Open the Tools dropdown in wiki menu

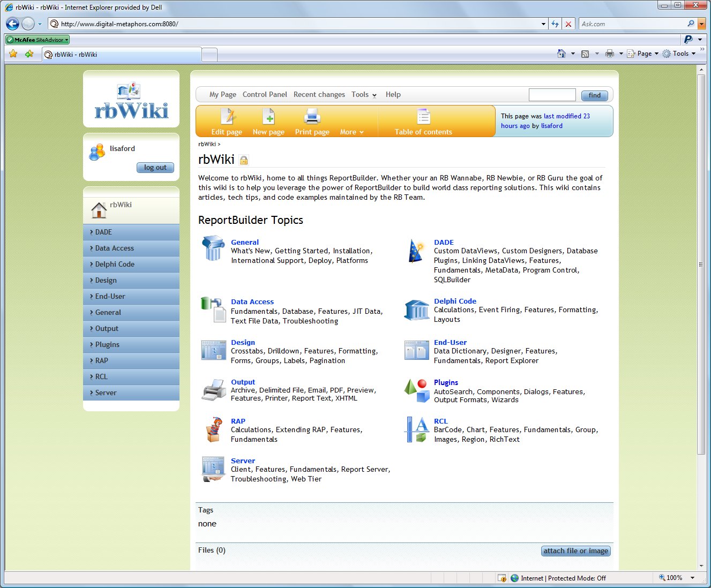(x=364, y=95)
